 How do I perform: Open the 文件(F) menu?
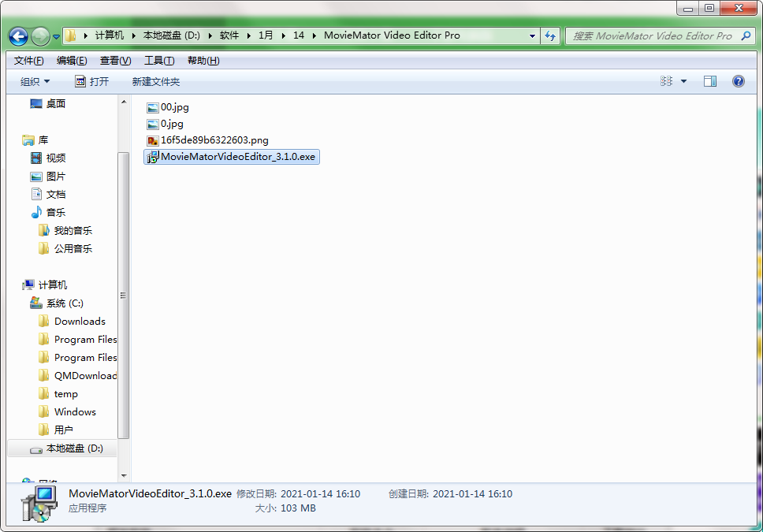click(28, 61)
